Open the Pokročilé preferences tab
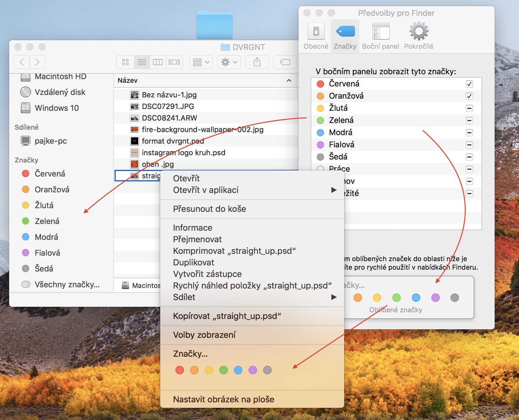This screenshot has height=420, width=519. click(x=419, y=36)
